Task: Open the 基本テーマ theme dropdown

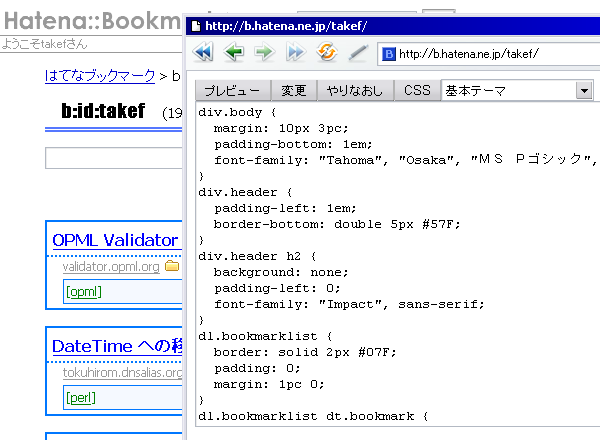Action: [x=517, y=91]
